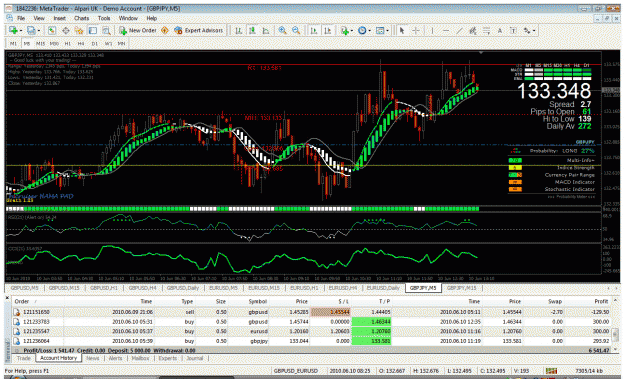Open the Strategy Tester icon
The width and height of the screenshot is (625, 379).
click(x=106, y=30)
